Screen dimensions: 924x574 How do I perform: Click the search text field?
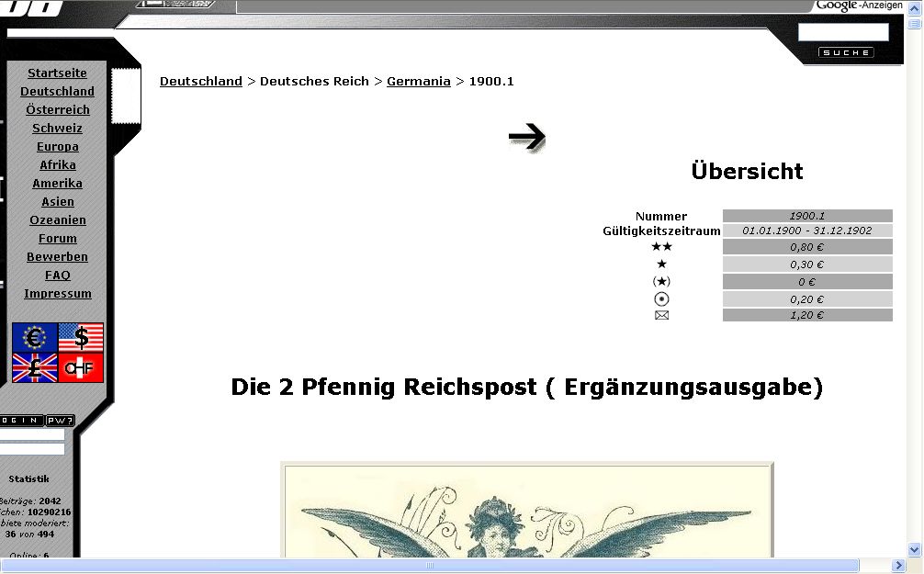[x=842, y=32]
